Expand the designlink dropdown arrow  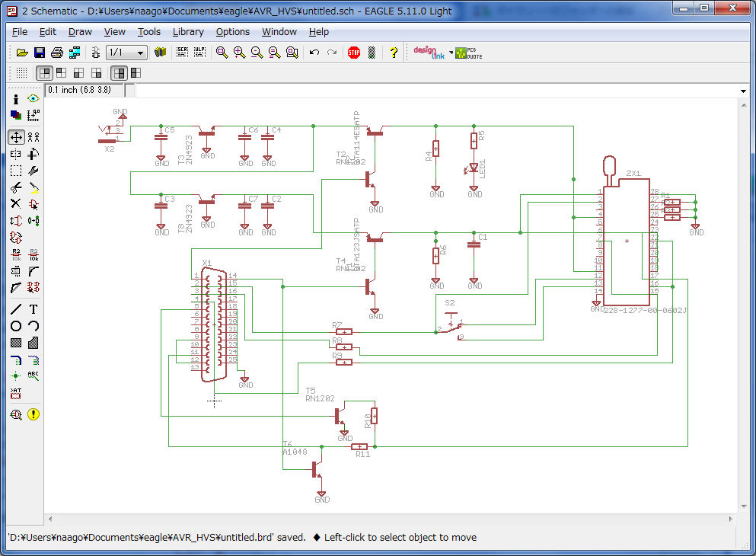(x=451, y=53)
